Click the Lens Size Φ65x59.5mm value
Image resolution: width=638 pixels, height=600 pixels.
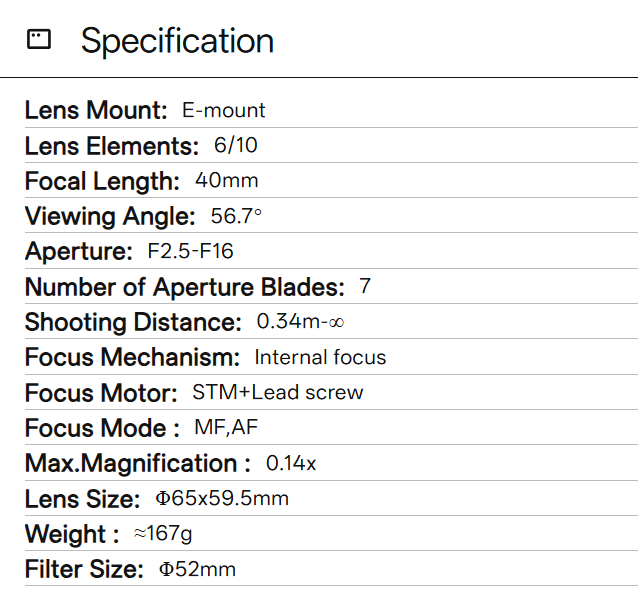(222, 498)
